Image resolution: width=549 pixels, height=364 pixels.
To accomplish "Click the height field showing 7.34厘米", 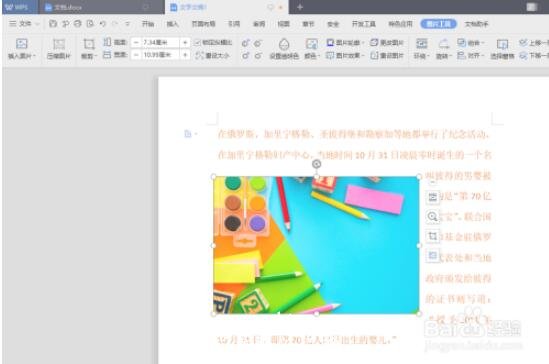I will [160, 42].
